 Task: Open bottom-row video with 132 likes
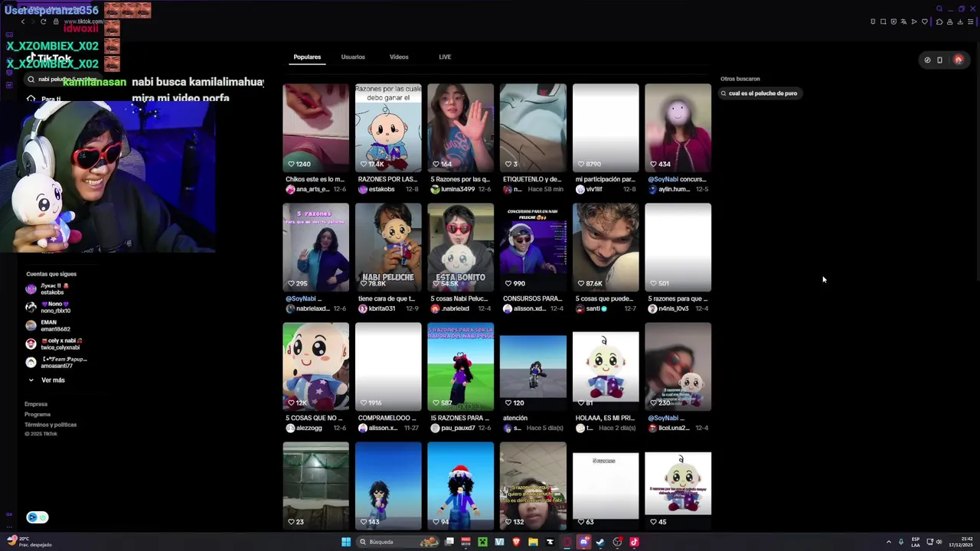[x=533, y=486]
